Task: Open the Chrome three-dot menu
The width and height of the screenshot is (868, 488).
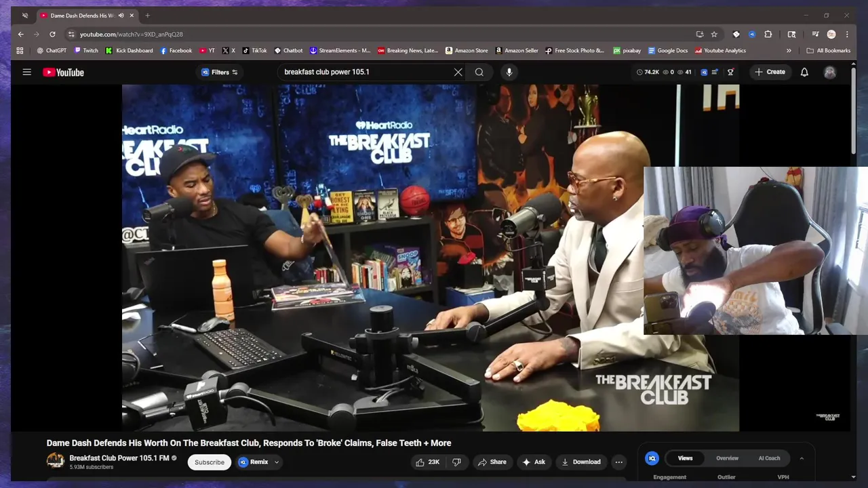Action: tap(847, 34)
